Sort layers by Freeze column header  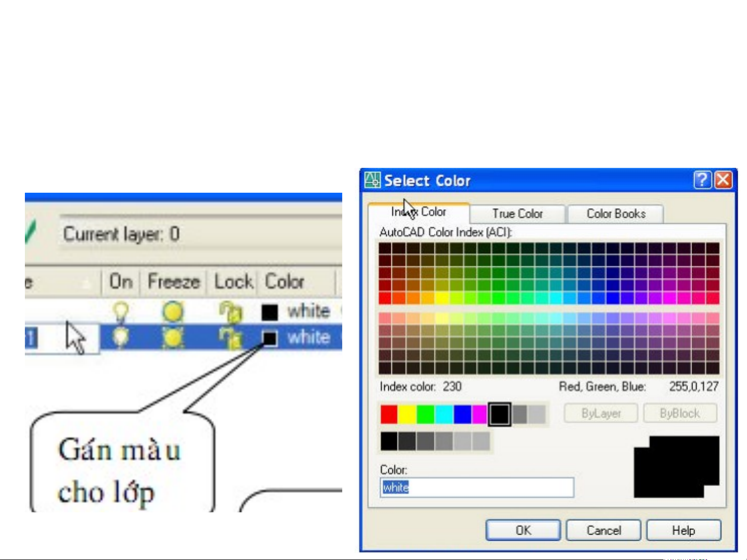click(x=173, y=282)
